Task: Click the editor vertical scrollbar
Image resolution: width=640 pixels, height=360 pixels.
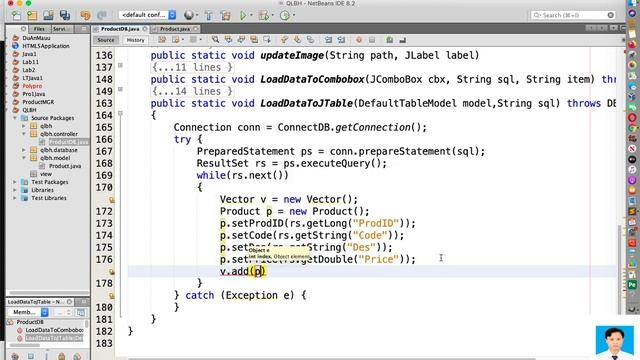Action: point(621,269)
